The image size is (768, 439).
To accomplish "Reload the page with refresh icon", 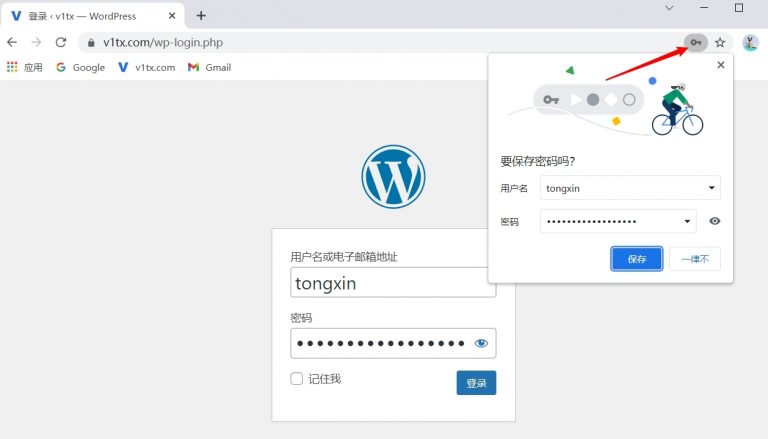I will click(x=61, y=43).
